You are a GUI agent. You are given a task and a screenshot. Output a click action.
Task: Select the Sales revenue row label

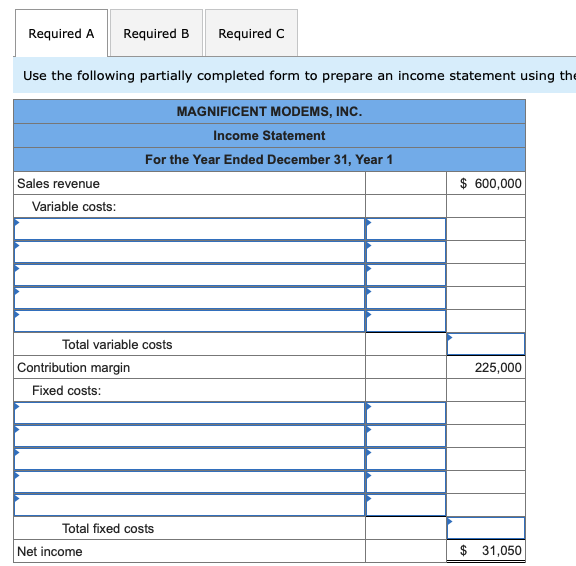pyautogui.click(x=58, y=183)
